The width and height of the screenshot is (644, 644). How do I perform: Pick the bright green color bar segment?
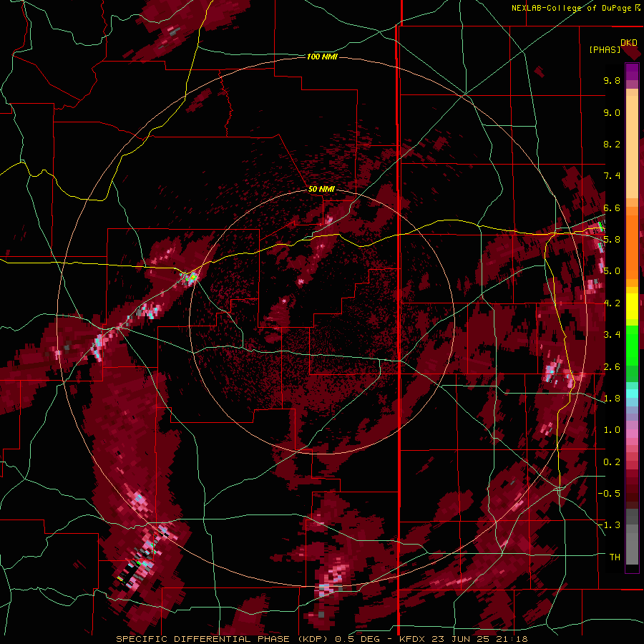click(x=632, y=345)
